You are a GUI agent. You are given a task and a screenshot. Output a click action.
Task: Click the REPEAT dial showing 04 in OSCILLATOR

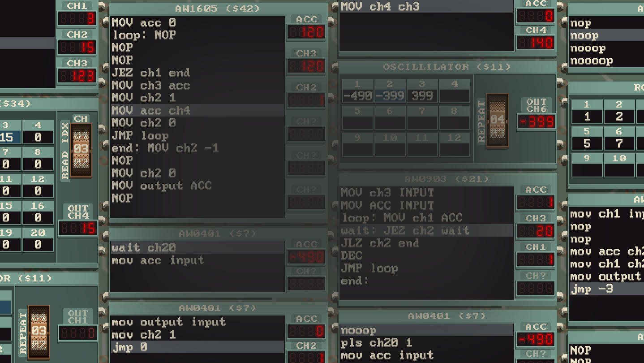click(x=497, y=120)
